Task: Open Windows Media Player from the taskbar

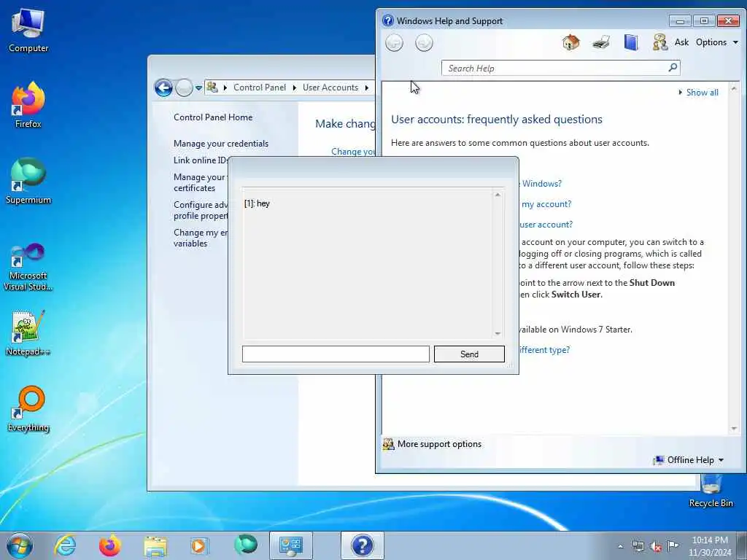Action: click(199, 545)
